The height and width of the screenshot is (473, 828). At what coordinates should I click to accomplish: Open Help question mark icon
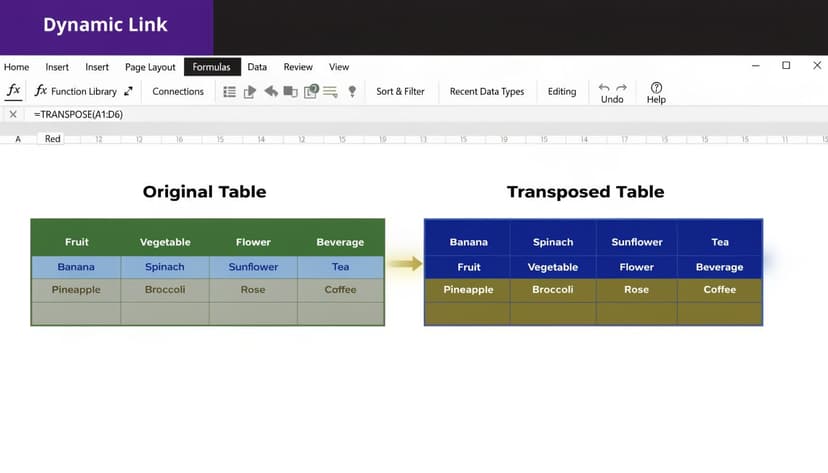point(656,87)
